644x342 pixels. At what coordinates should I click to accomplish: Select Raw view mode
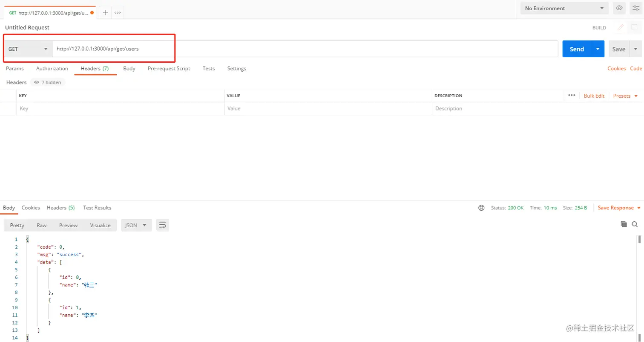tap(42, 225)
